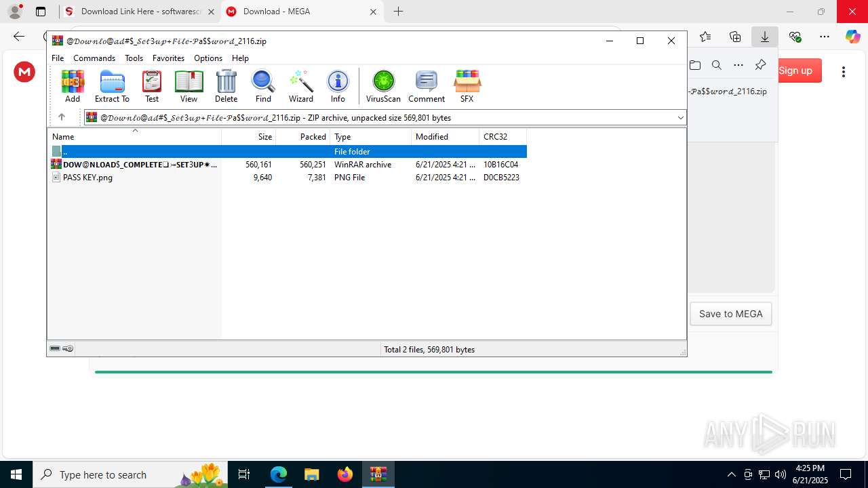The height and width of the screenshot is (488, 868).
Task: Open Edge tab actions icon
Action: pos(41,12)
